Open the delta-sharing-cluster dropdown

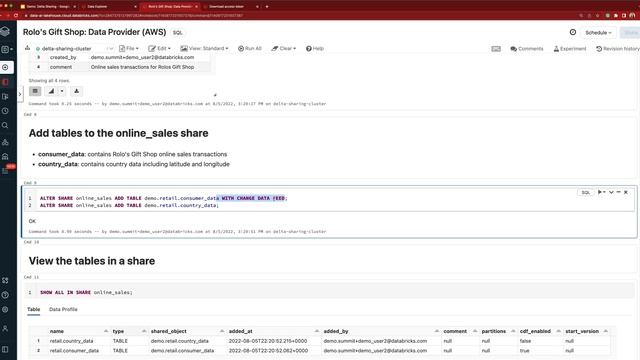coord(73,49)
